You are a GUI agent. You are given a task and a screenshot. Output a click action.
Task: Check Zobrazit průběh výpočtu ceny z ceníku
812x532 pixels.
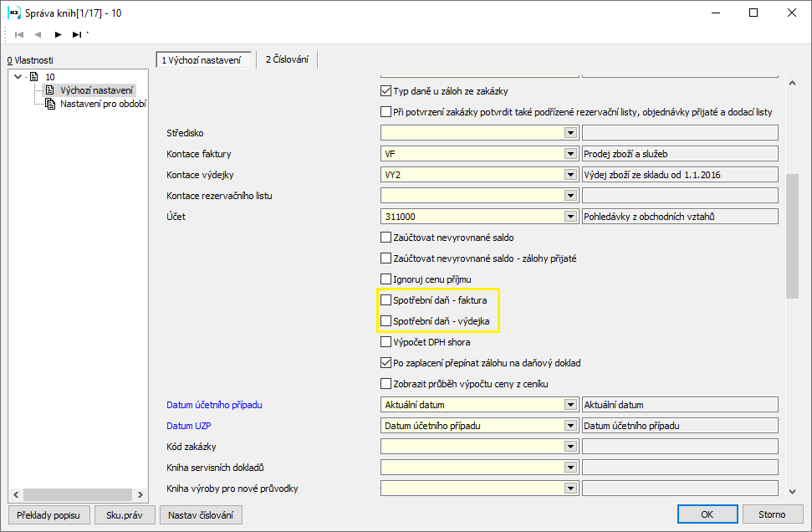click(386, 384)
